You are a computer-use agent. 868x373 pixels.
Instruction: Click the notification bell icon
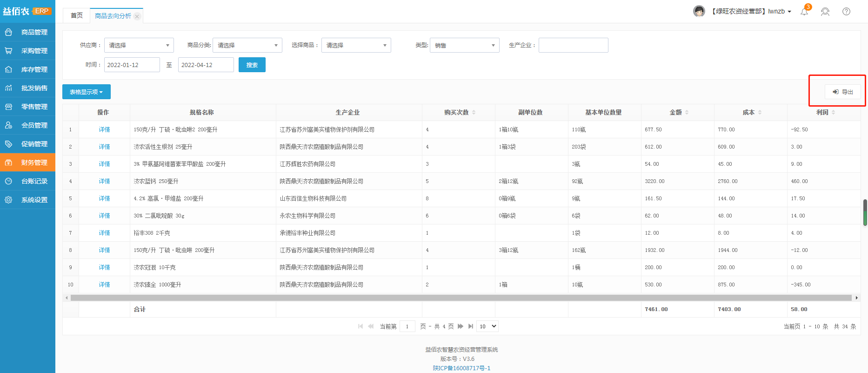(x=804, y=12)
